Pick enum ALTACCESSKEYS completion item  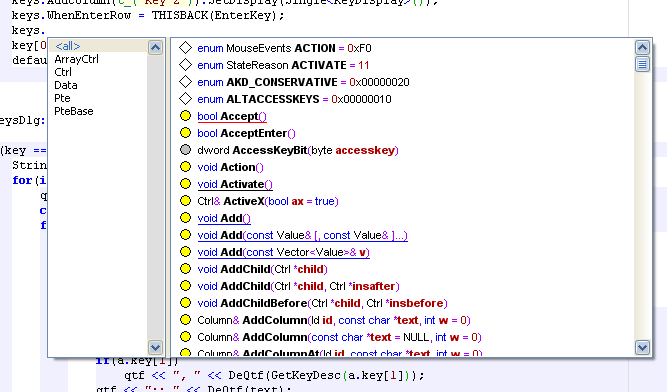tap(294, 99)
